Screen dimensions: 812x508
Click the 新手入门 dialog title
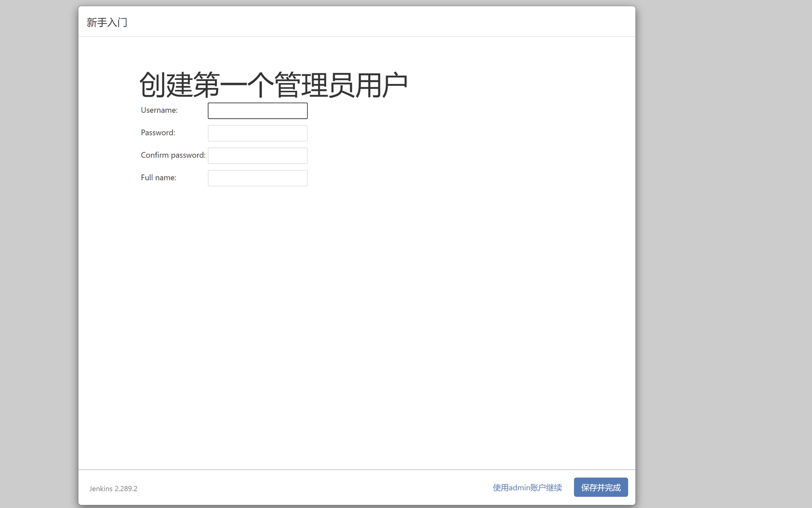107,23
